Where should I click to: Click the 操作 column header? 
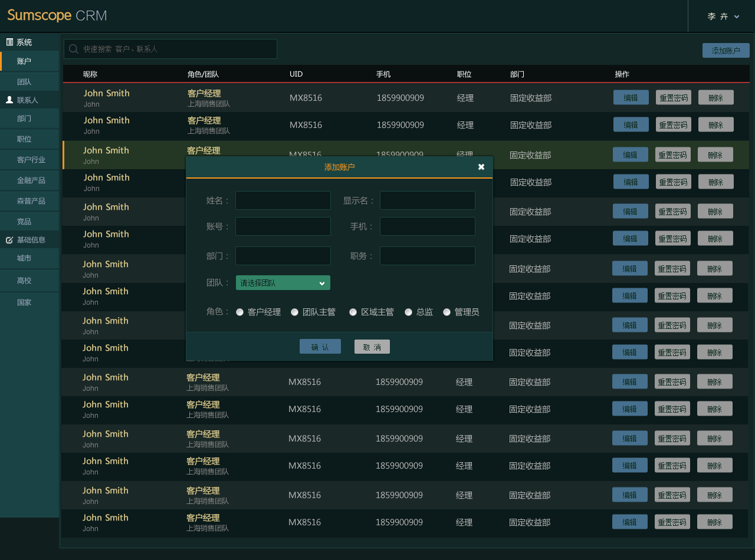point(622,74)
